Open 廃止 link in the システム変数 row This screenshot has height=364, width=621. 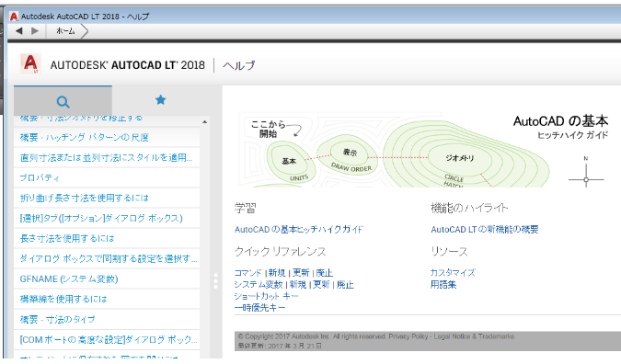(x=345, y=284)
